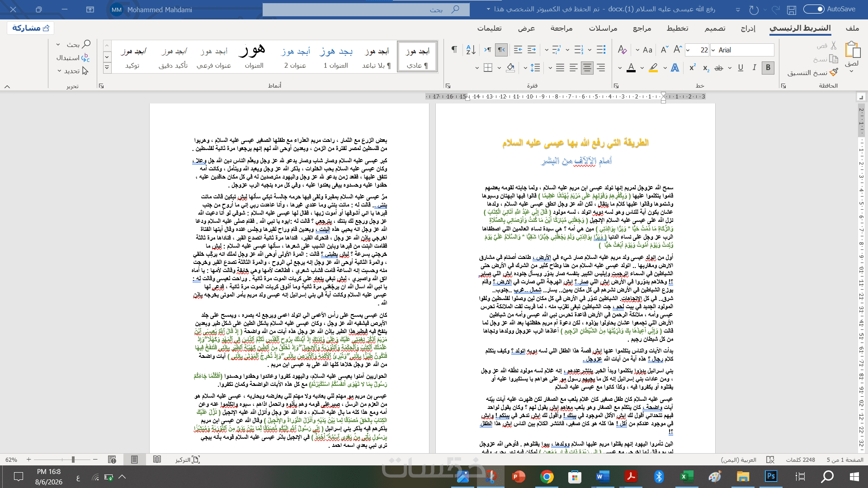
Task: Switch to the تصميم (Design) tab
Action: point(715,28)
